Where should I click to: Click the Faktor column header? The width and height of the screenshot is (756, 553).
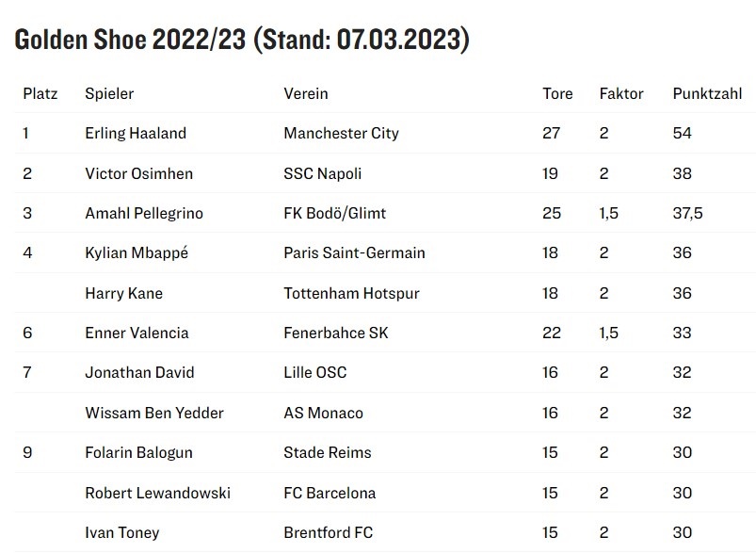coord(621,93)
